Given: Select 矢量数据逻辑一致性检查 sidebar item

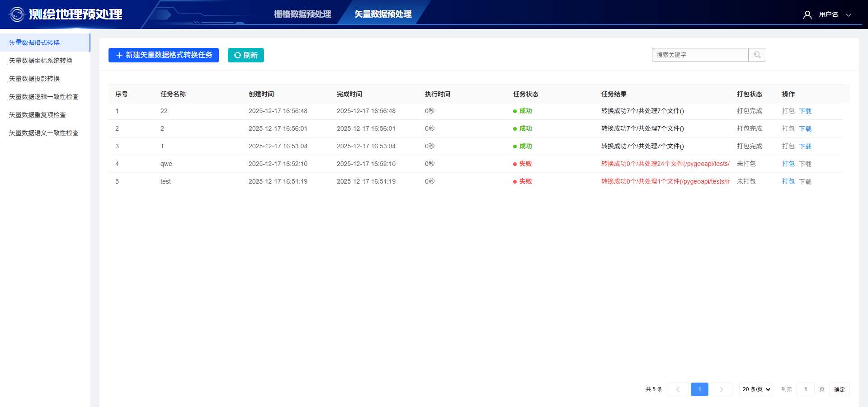Looking at the screenshot, I should 44,97.
